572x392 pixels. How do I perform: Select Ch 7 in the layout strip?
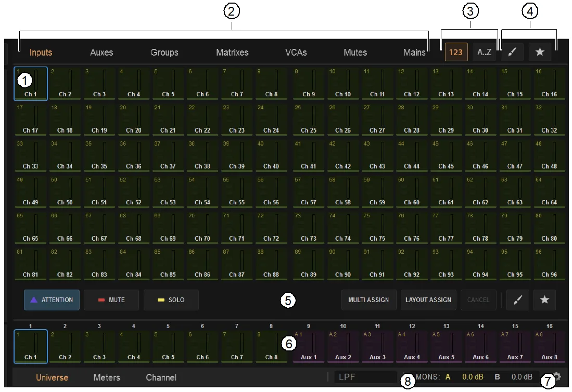click(x=237, y=346)
